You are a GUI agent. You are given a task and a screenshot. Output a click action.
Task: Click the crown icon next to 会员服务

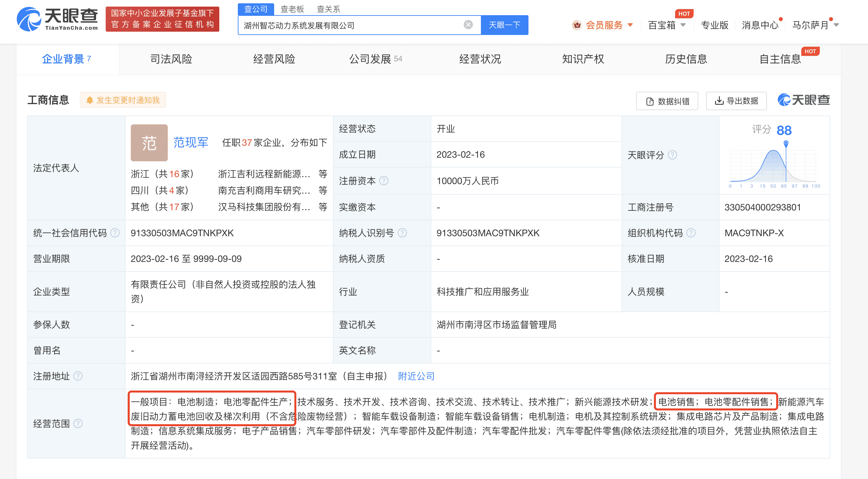(577, 25)
